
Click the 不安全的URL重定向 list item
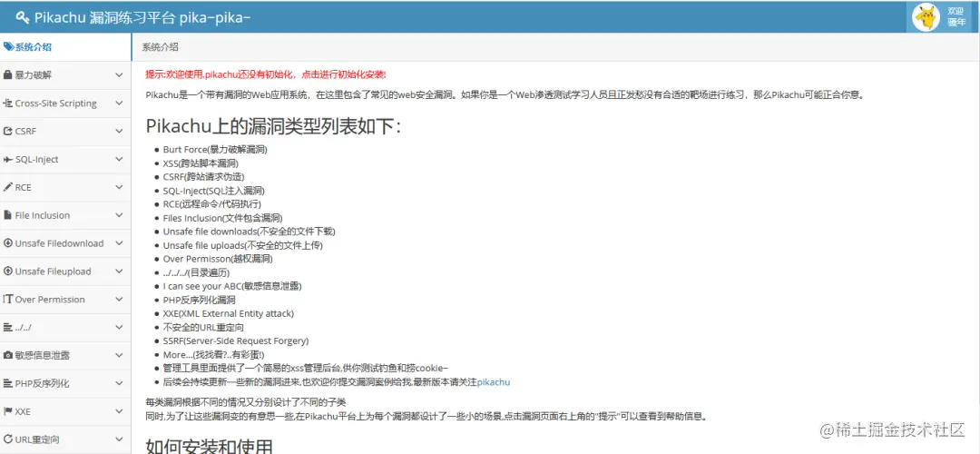203,327
